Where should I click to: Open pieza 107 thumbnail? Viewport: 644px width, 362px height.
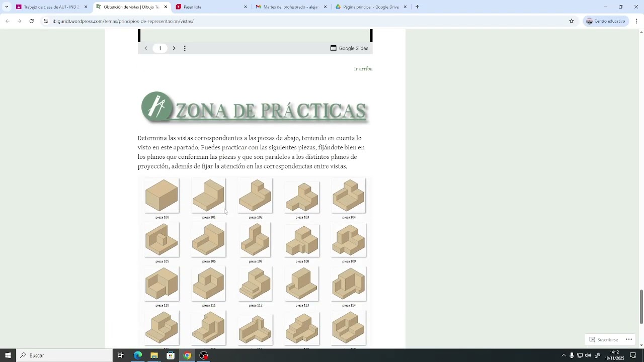[x=255, y=239]
